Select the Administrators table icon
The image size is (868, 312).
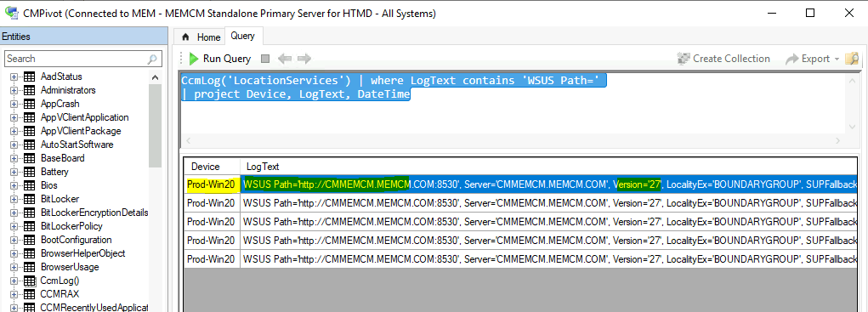(x=29, y=90)
